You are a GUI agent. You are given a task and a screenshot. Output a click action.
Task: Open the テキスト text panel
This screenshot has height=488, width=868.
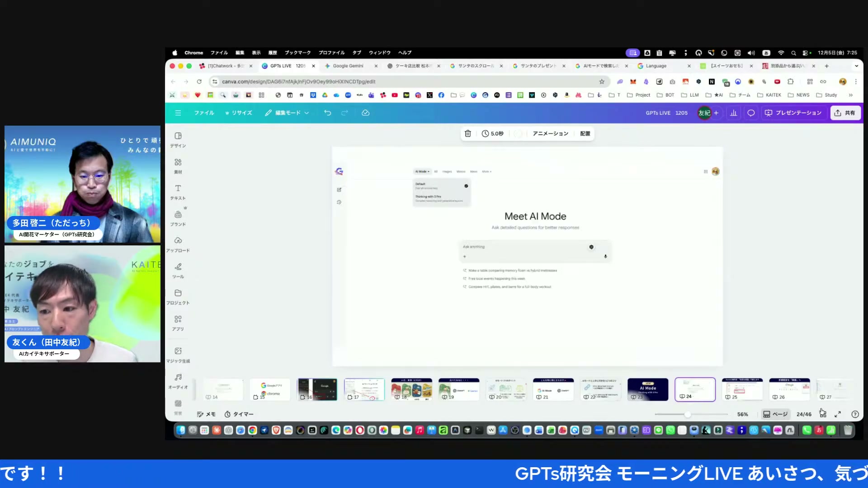pos(178,192)
